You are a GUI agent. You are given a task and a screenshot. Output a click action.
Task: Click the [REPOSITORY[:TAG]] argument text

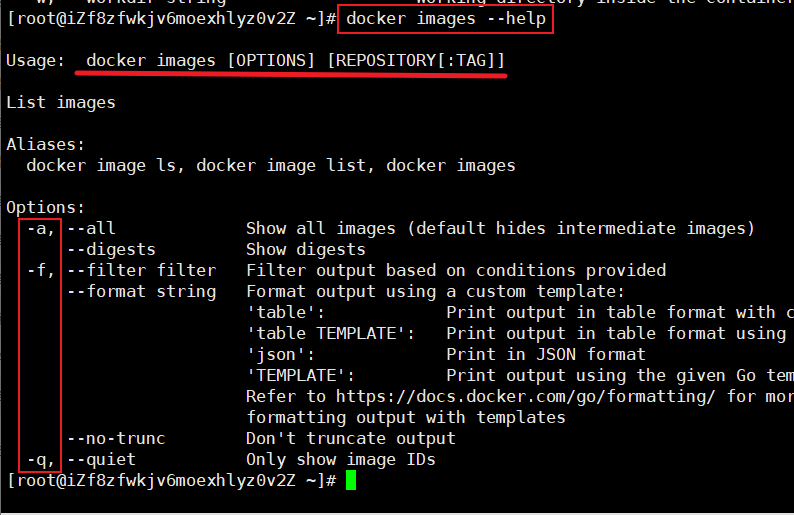[x=416, y=61]
